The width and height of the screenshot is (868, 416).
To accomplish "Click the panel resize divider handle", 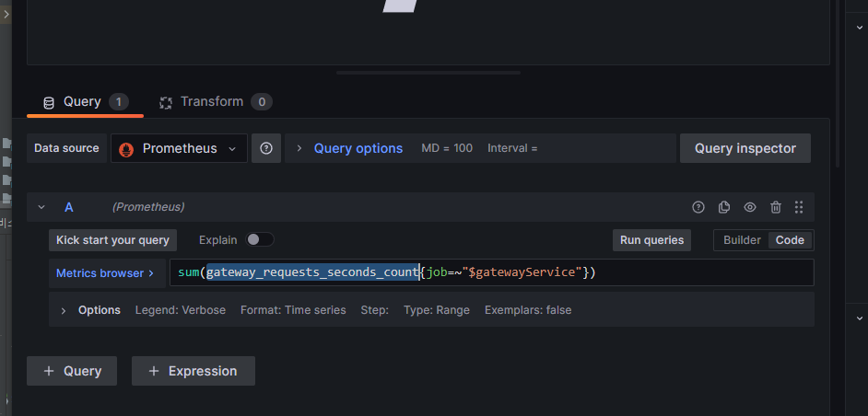I will pyautogui.click(x=428, y=73).
